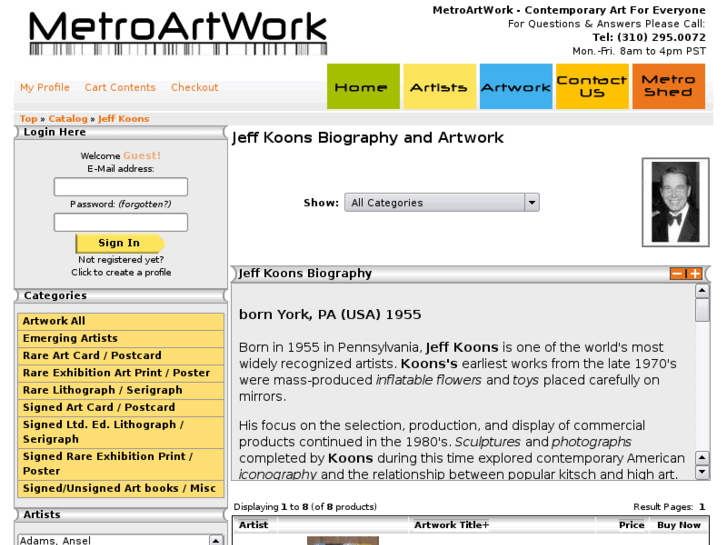The image size is (727, 545).
Task: Open the Metro Shed tab
Action: tap(669, 87)
